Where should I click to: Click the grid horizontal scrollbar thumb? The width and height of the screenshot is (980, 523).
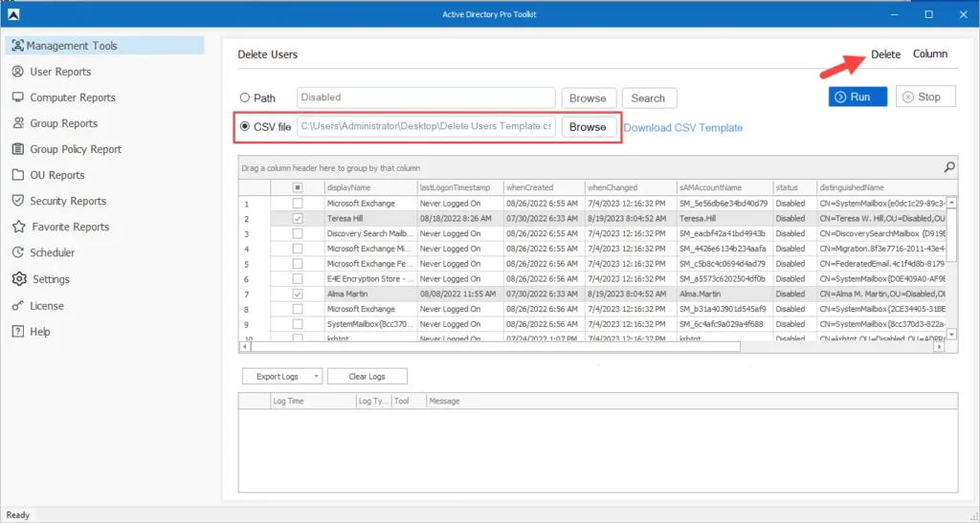(x=496, y=346)
